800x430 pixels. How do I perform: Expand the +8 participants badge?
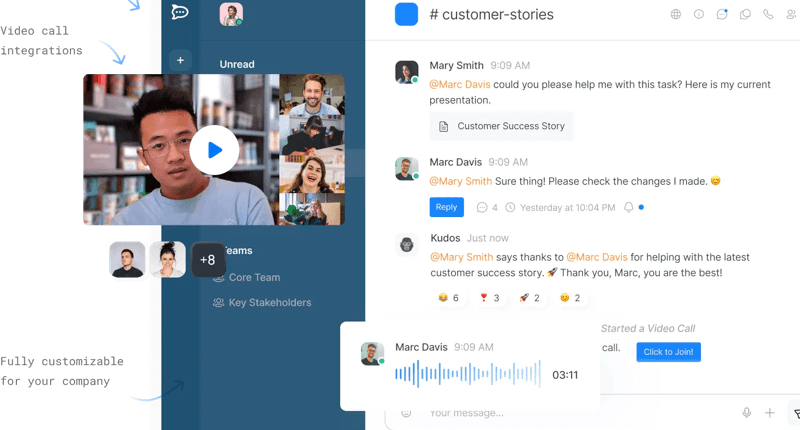(207, 260)
